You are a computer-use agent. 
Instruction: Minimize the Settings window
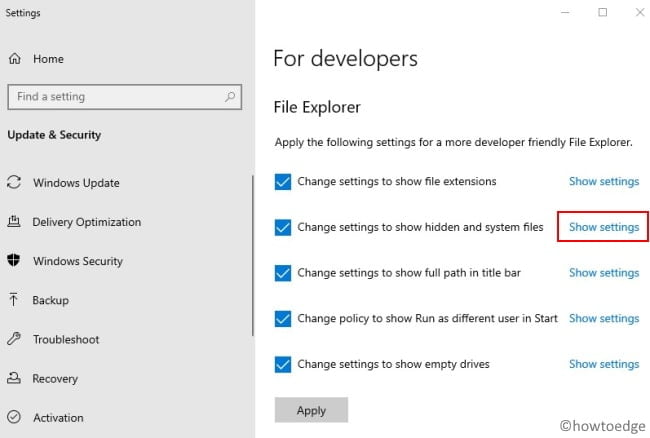(x=565, y=12)
